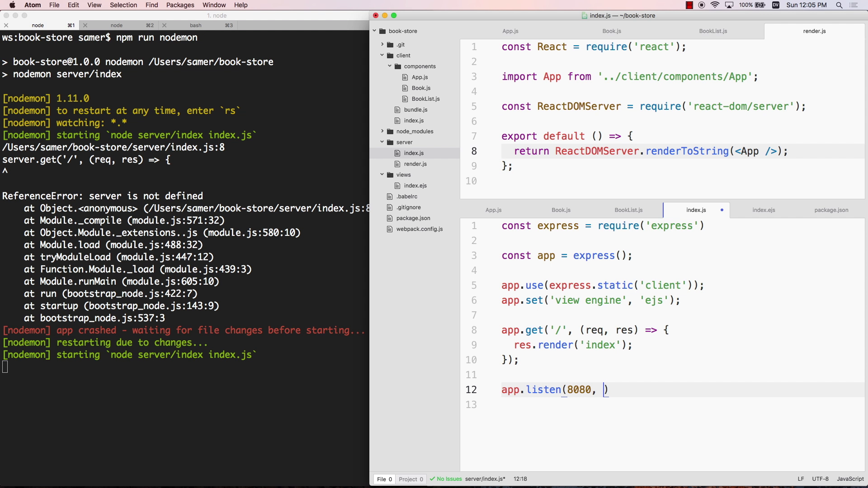Collapse the book-store root folder
Viewport: 868px width, 488px height.
point(374,31)
